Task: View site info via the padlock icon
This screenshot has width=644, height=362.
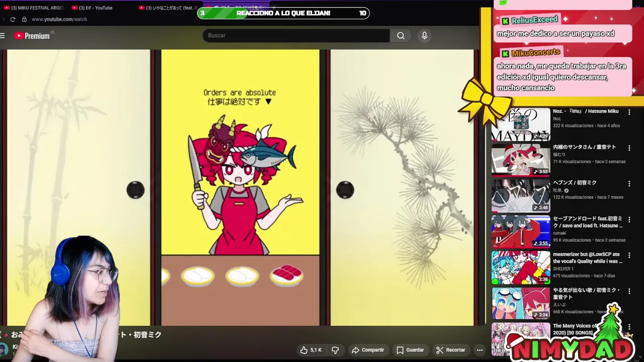Action: (x=24, y=19)
